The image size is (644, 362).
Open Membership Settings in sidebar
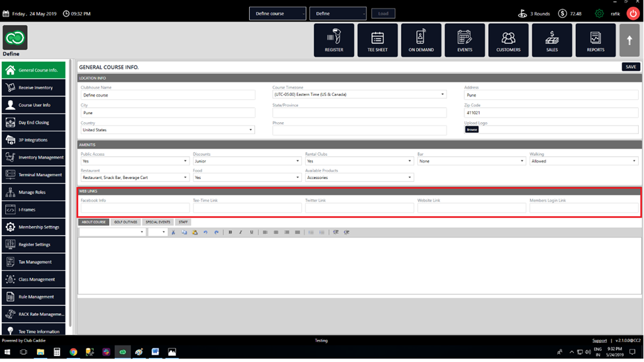point(34,227)
